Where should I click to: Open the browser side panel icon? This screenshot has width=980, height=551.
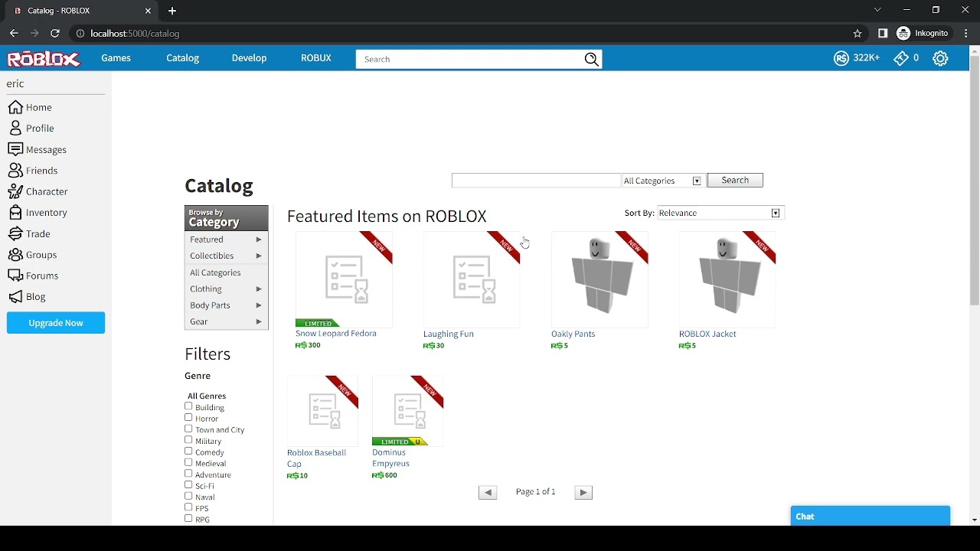click(883, 34)
